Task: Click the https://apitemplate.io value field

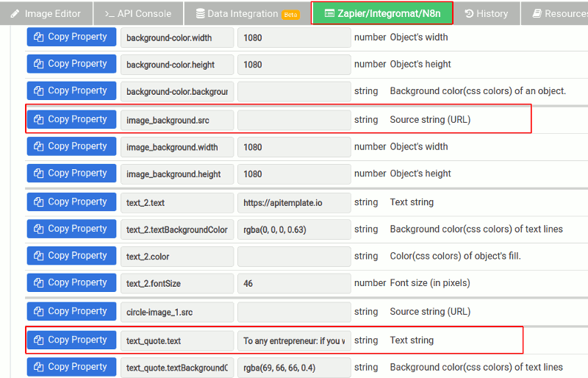Action: point(294,203)
